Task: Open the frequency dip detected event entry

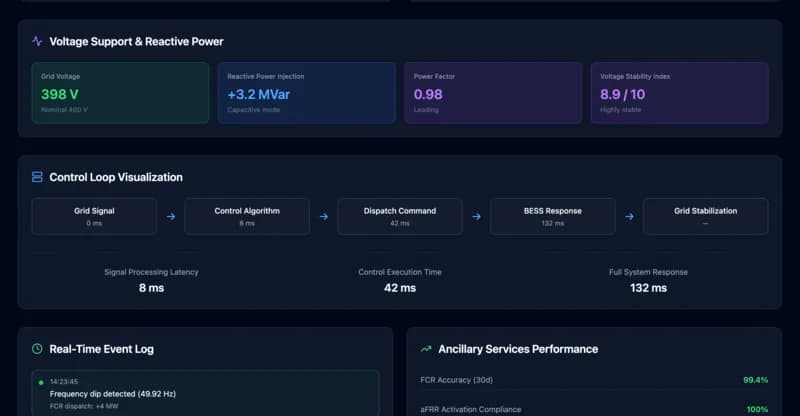Action: tap(205, 394)
